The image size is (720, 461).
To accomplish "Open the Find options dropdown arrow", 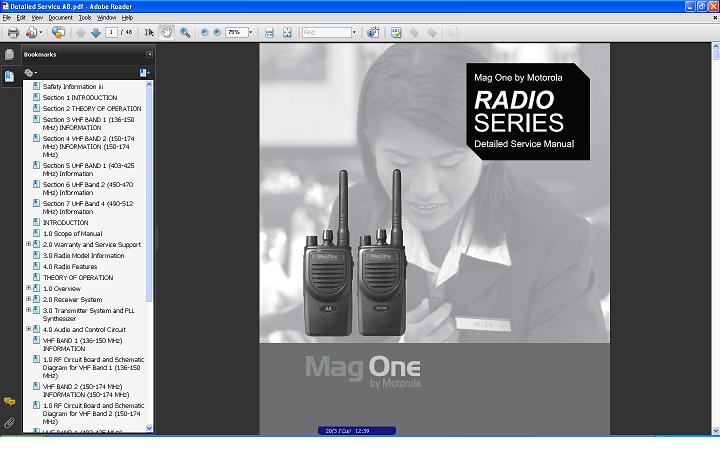I will pyautogui.click(x=354, y=33).
